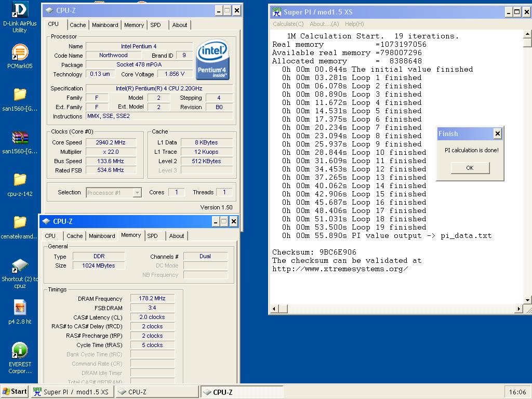Click the xtremesystems.org URL text
This screenshot has width=532, height=399.
pyautogui.click(x=340, y=269)
